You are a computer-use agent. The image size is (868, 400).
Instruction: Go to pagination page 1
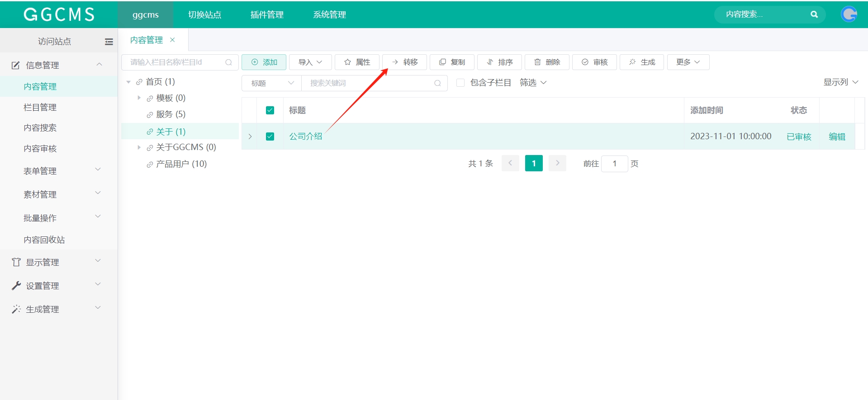[534, 163]
